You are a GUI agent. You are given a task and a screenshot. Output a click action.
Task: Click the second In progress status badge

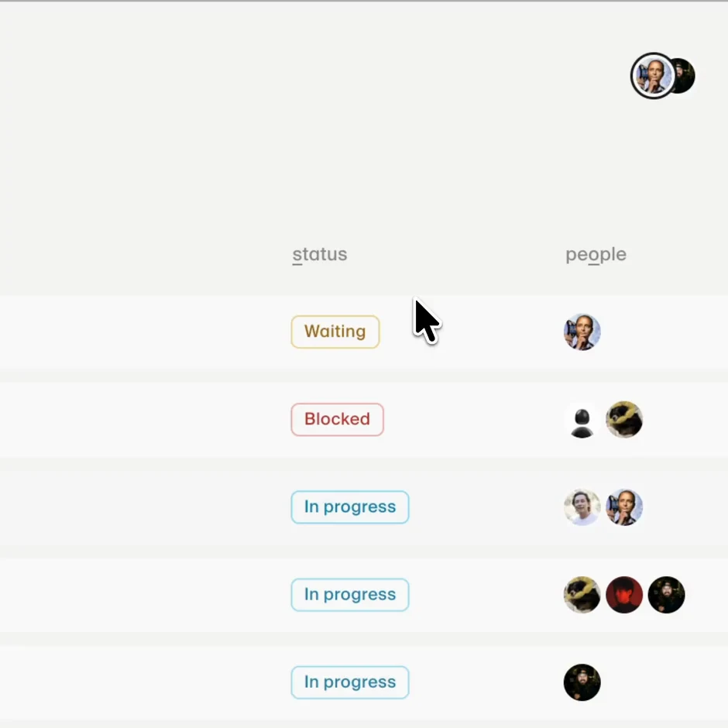tap(350, 595)
